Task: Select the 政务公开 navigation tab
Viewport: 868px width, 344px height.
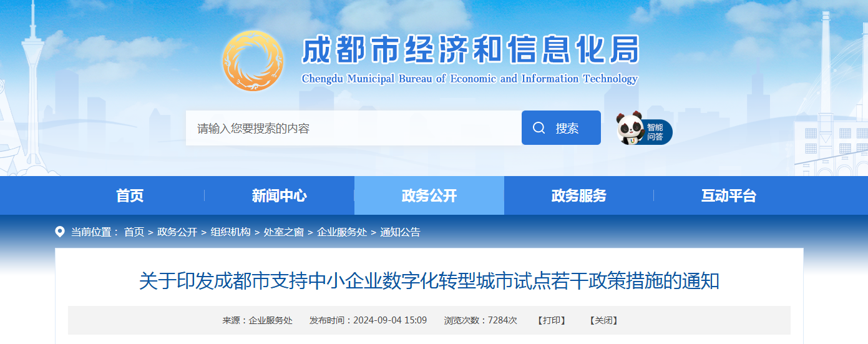Action: 429,195
